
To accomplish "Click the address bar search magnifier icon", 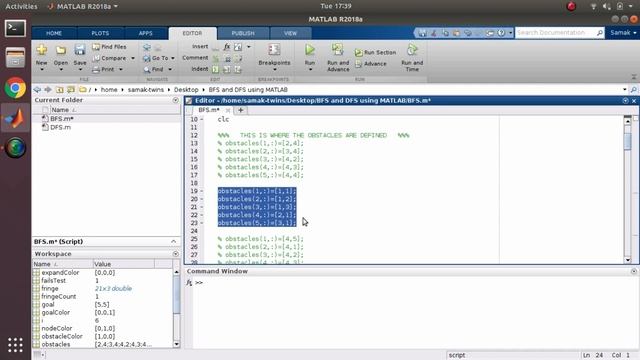I will point(633,89).
